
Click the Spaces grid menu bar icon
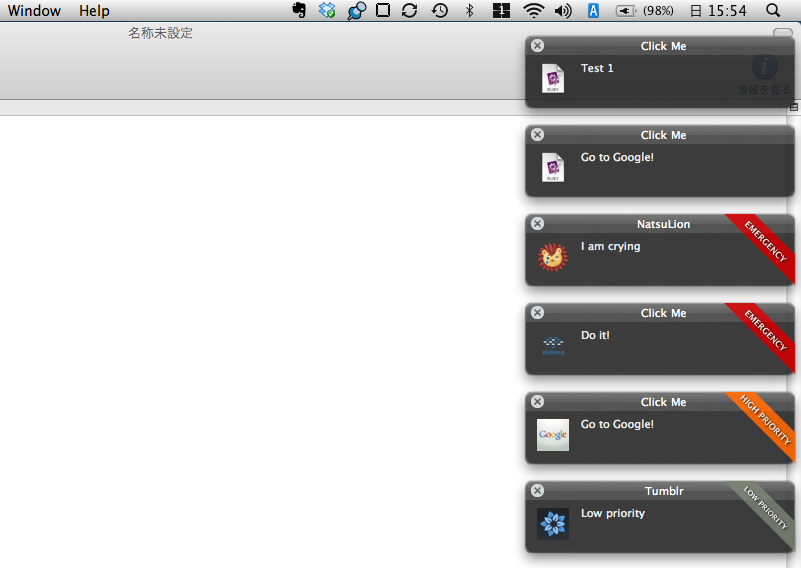tap(501, 11)
